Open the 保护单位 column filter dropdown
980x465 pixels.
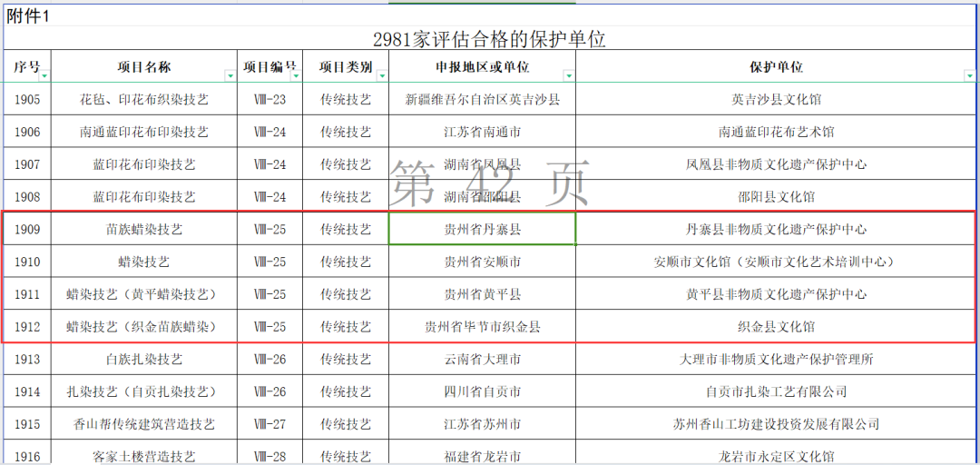pos(968,76)
